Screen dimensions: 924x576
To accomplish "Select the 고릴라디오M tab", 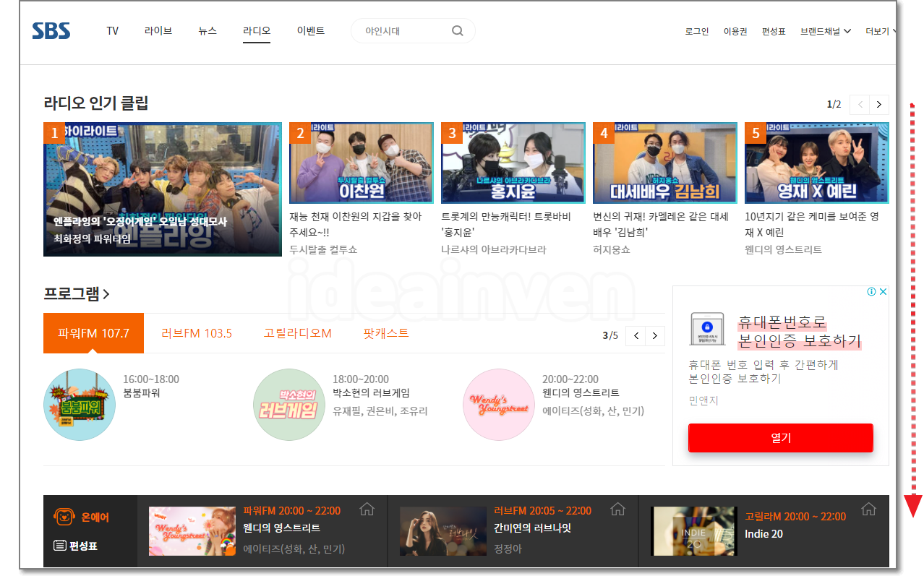I will click(298, 333).
